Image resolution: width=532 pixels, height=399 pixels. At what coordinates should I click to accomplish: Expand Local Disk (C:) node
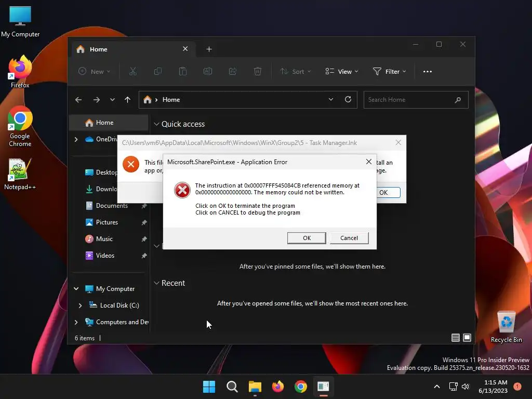pyautogui.click(x=80, y=305)
